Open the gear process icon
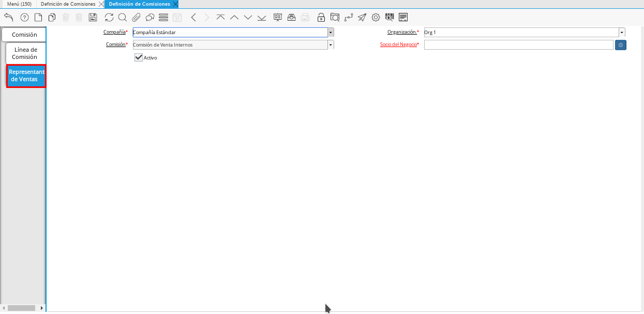Image resolution: width=644 pixels, height=314 pixels. click(x=376, y=17)
